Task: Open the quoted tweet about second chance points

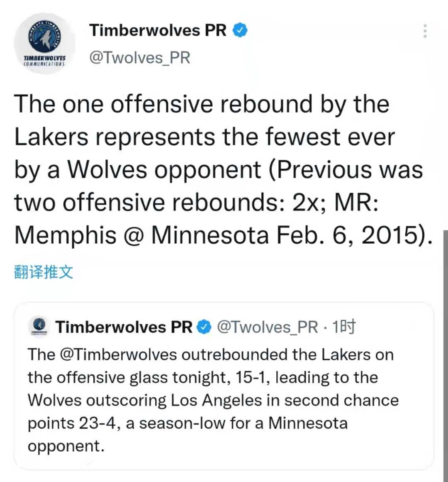Action: click(224, 386)
